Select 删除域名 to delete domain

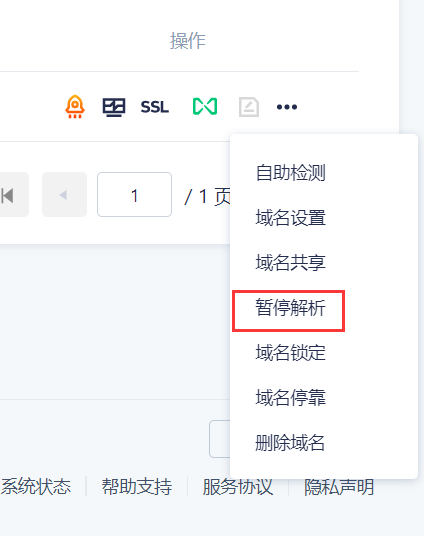[x=290, y=443]
